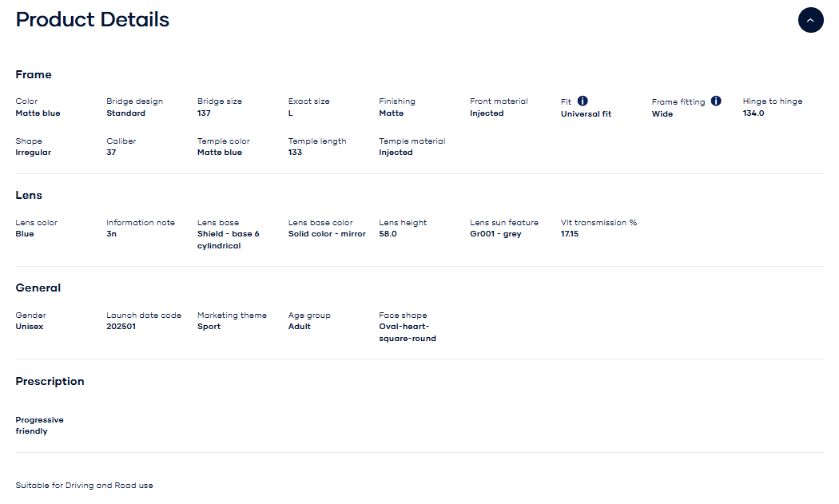Click the Prescription section heading
839x504 pixels.
coord(50,381)
